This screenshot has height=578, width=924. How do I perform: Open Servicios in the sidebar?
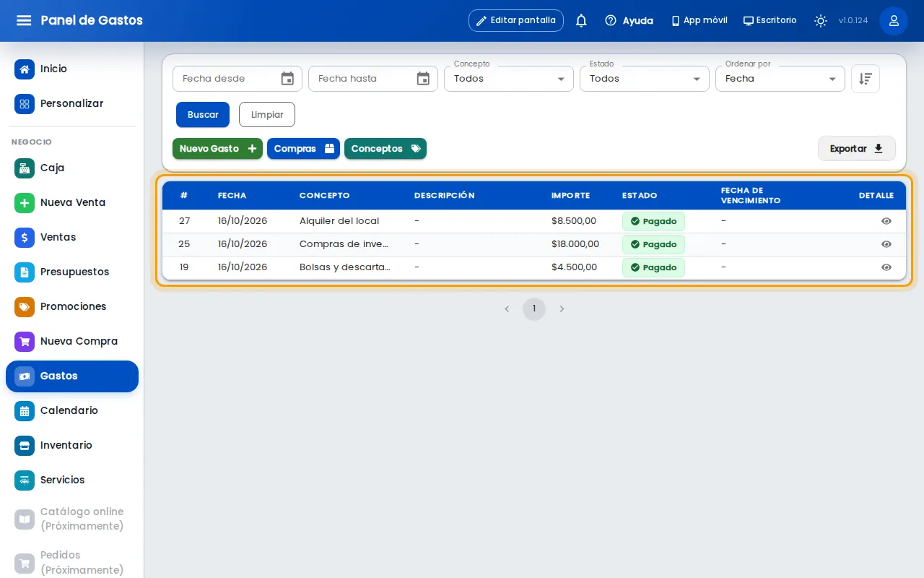(x=72, y=480)
